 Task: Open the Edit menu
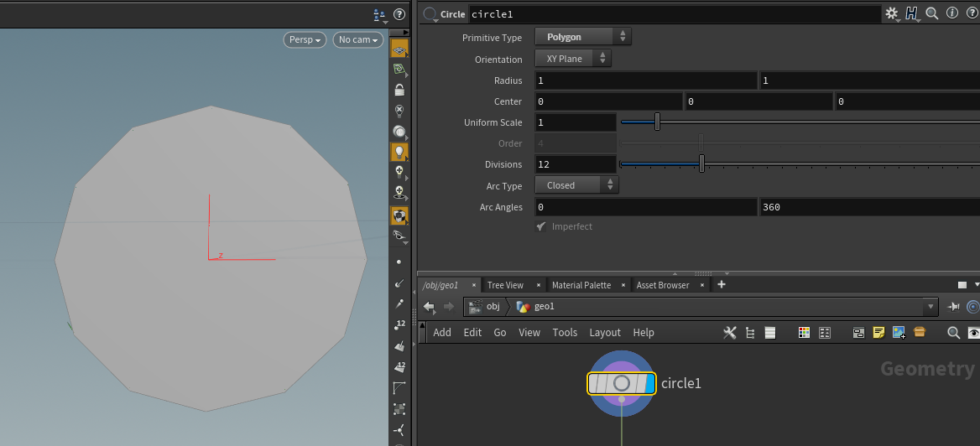(472, 332)
